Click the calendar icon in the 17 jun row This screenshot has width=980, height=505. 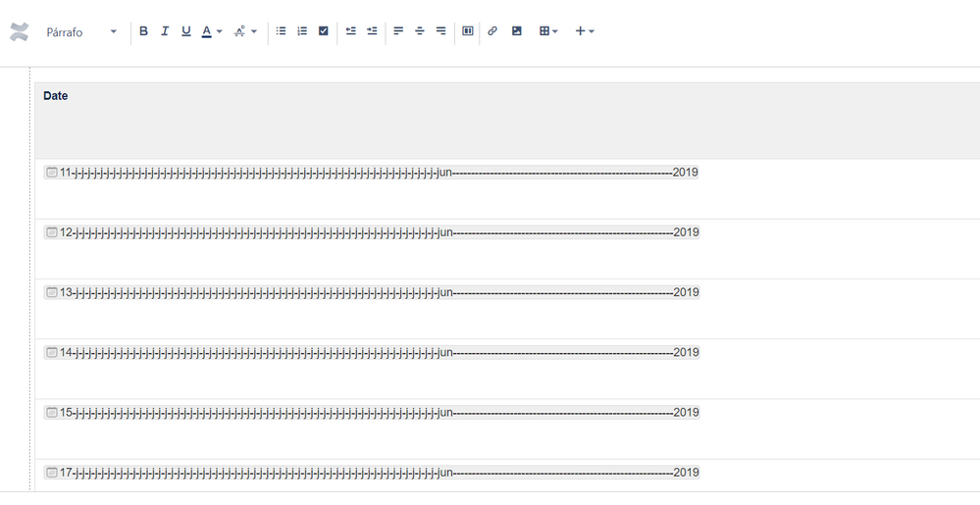[52, 473]
